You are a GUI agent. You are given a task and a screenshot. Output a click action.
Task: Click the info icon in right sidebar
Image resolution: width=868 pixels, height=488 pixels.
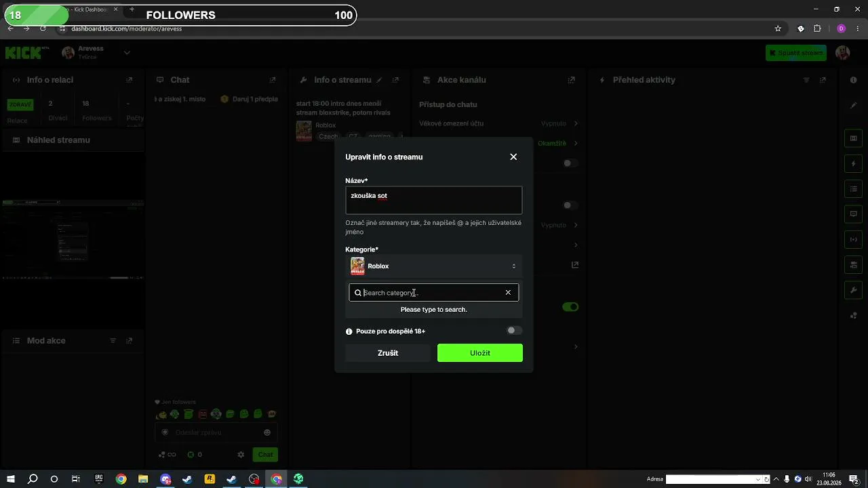pos(854,80)
